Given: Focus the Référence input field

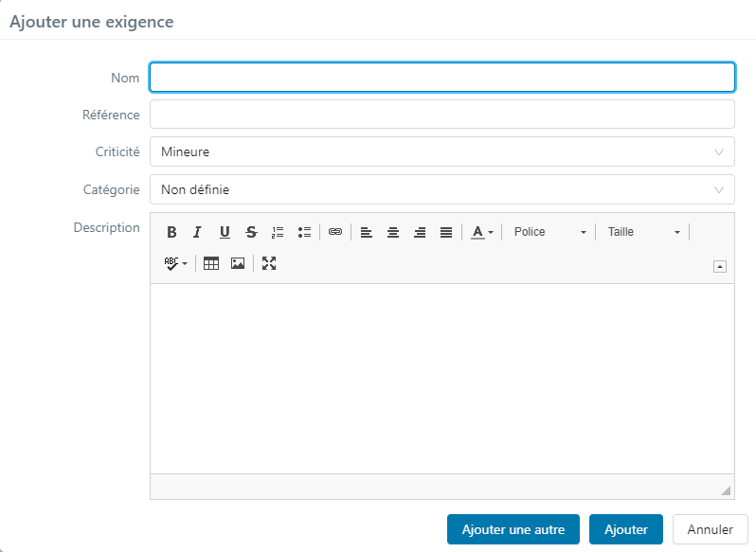Looking at the screenshot, I should coord(441,115).
